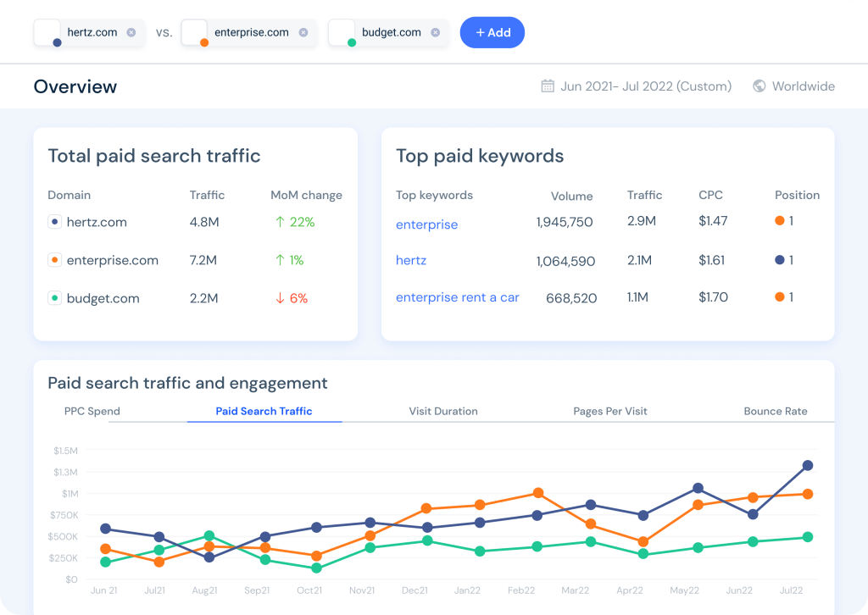Toggle hertz.com legend marker in traffic table
The height and width of the screenshot is (615, 868).
[55, 222]
